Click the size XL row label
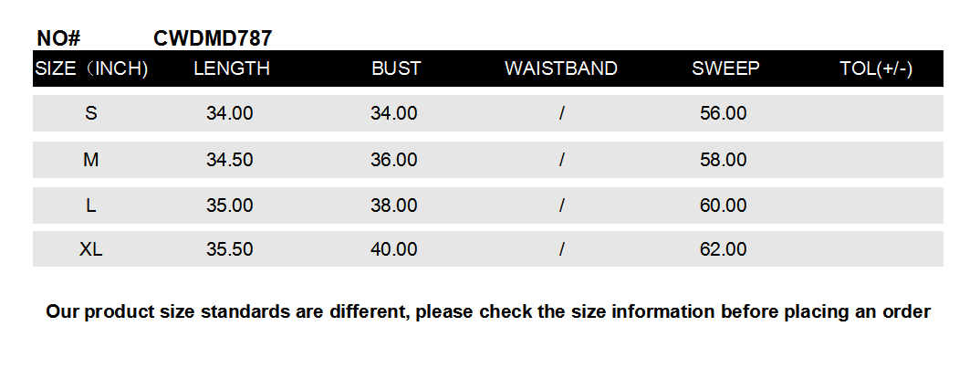 coord(91,249)
